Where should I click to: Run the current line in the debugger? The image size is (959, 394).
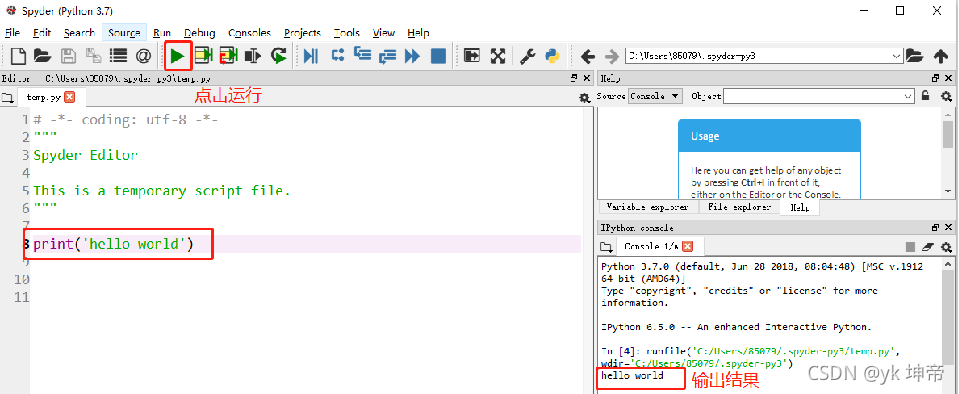pos(338,56)
